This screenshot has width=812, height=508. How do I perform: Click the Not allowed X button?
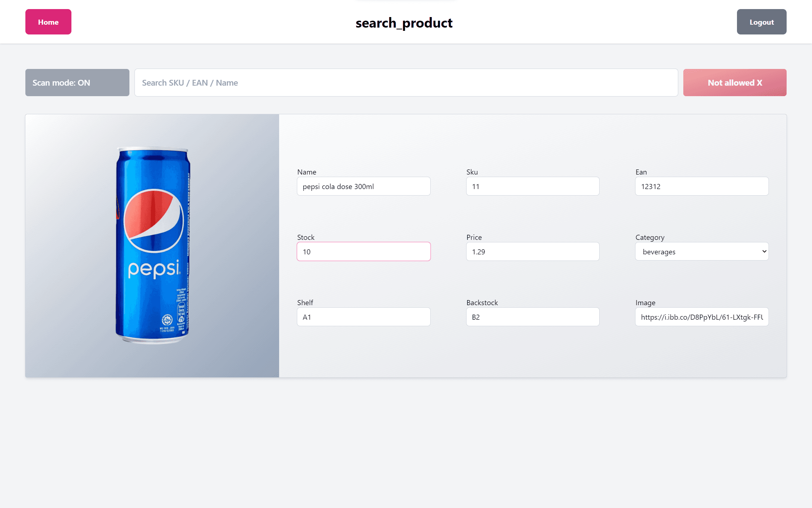coord(735,83)
